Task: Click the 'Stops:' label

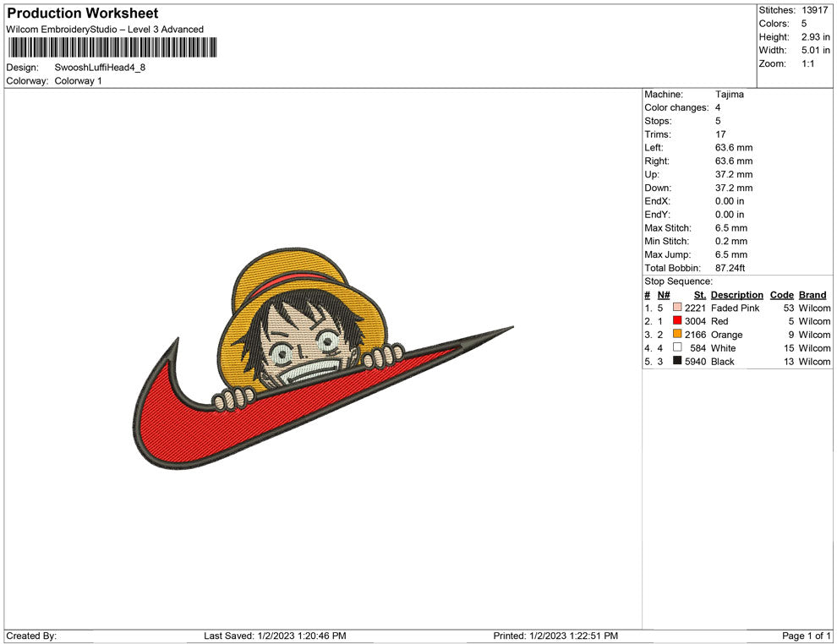Action: 658,121
